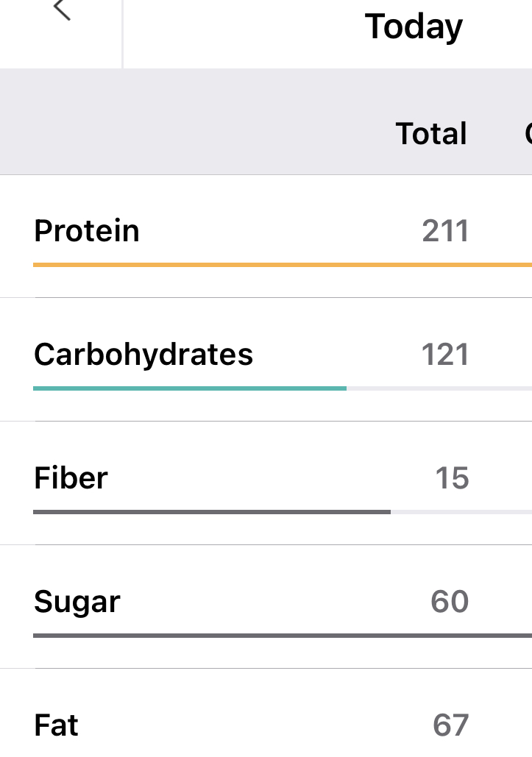Screen dimensions: 532x757
Task: Select the Carbohydrates row label
Action: click(x=143, y=355)
